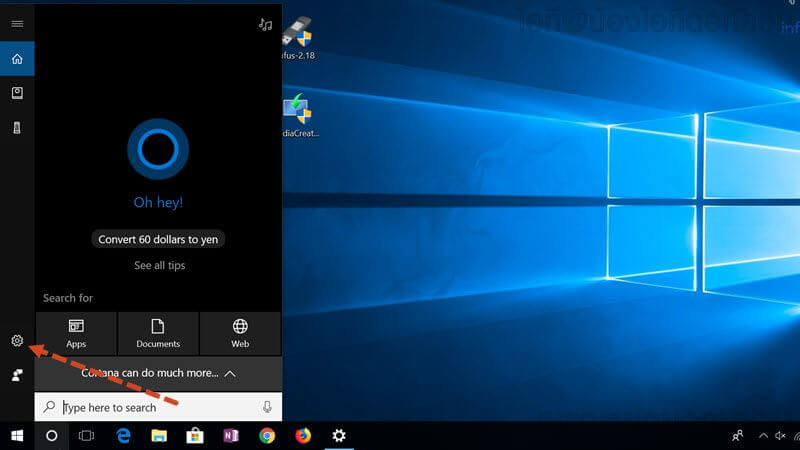Image resolution: width=800 pixels, height=450 pixels.
Task: Click the 'Type here to search' field
Action: click(158, 407)
